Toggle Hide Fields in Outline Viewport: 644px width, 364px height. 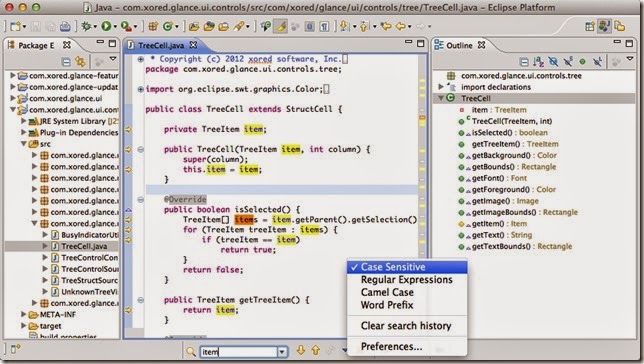click(x=553, y=62)
